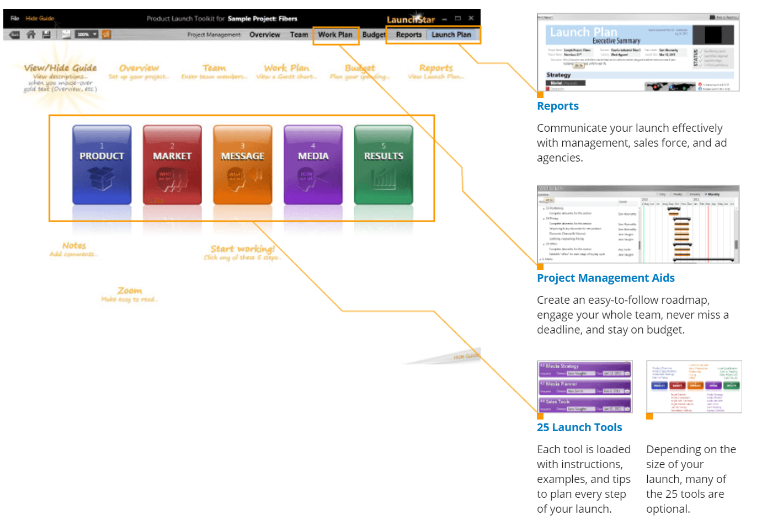Screen dimensions: 762x532
Task: Switch to the Team tab
Action: (x=299, y=35)
